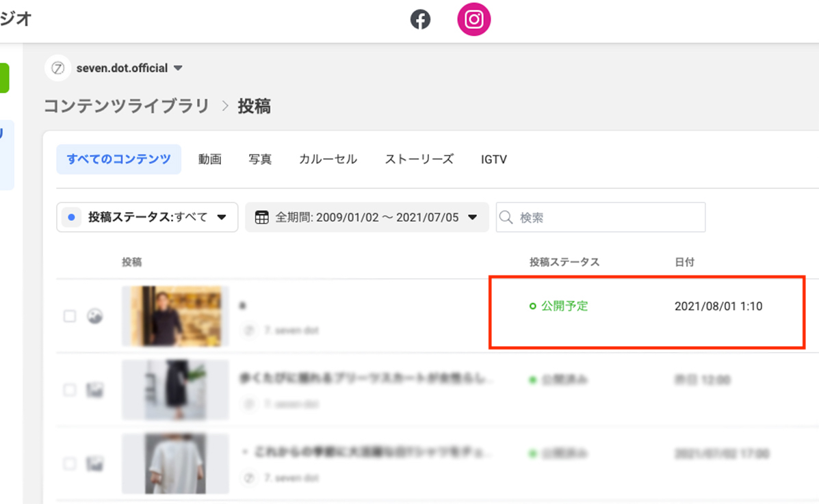Select the Instagram platform icon
This screenshot has width=819, height=504.
click(473, 19)
